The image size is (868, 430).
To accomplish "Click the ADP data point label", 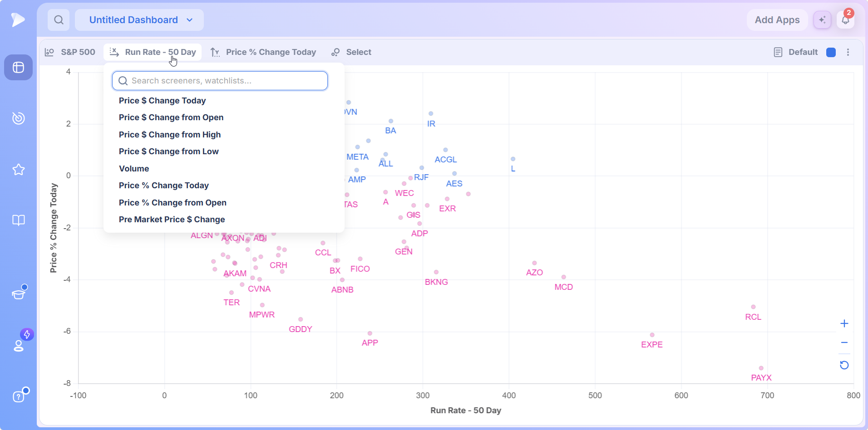I will point(419,234).
